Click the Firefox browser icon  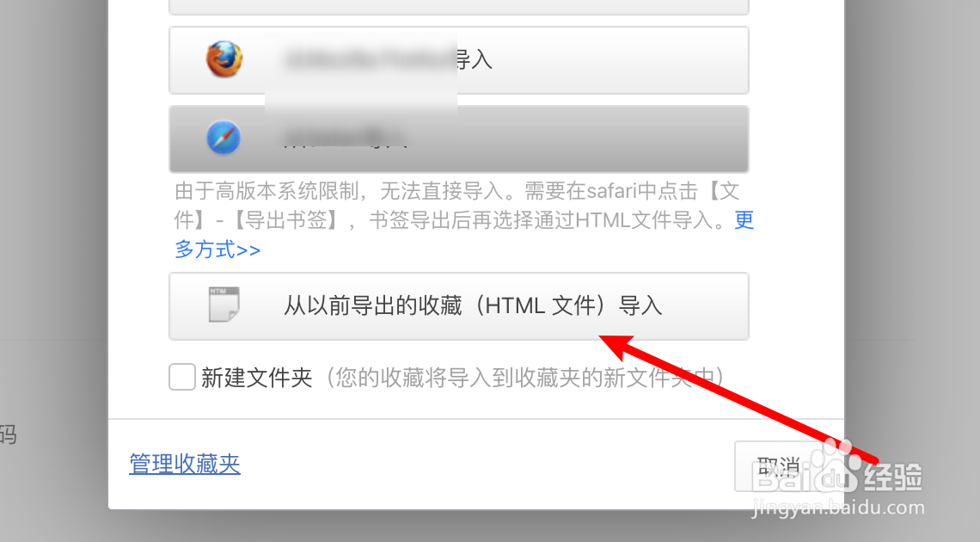coord(224,59)
